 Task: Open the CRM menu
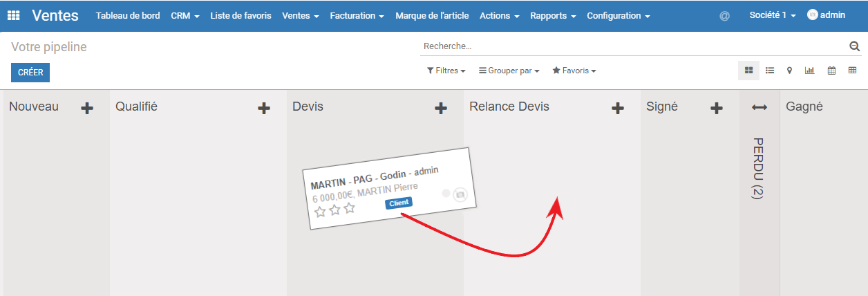point(185,15)
